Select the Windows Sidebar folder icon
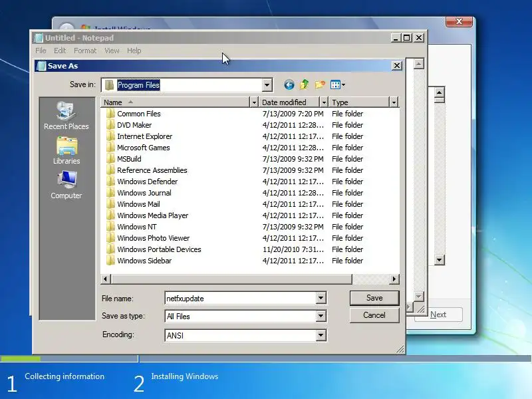This screenshot has height=399, width=532. point(110,261)
